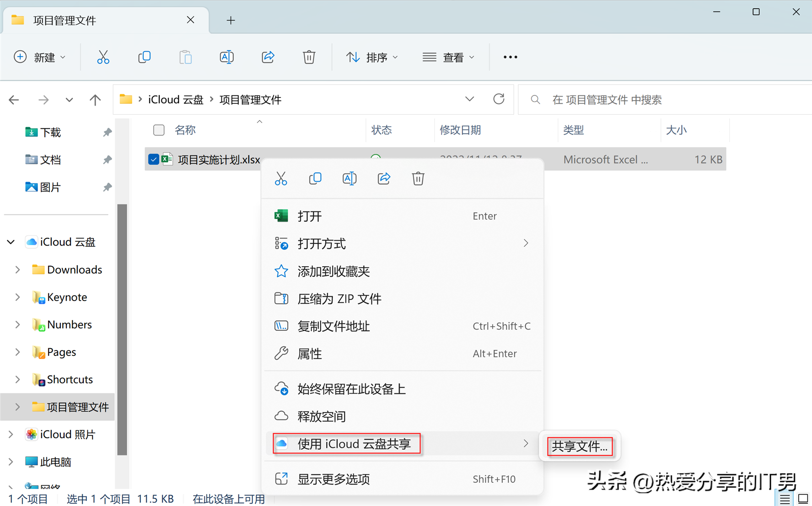Expand the Downloads folder tree node
This screenshot has width=812, height=506.
pyautogui.click(x=17, y=269)
